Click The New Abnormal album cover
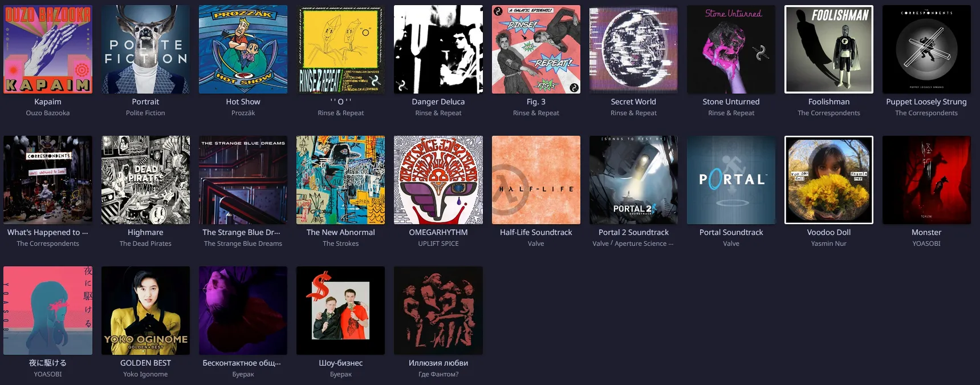980x385 pixels. (x=340, y=180)
